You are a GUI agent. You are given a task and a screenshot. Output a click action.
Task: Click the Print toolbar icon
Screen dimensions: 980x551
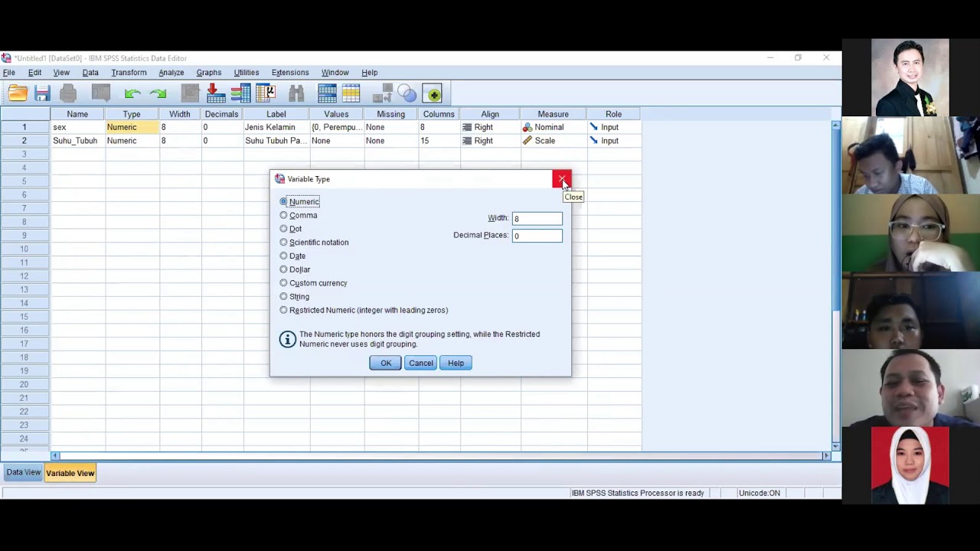pyautogui.click(x=68, y=94)
